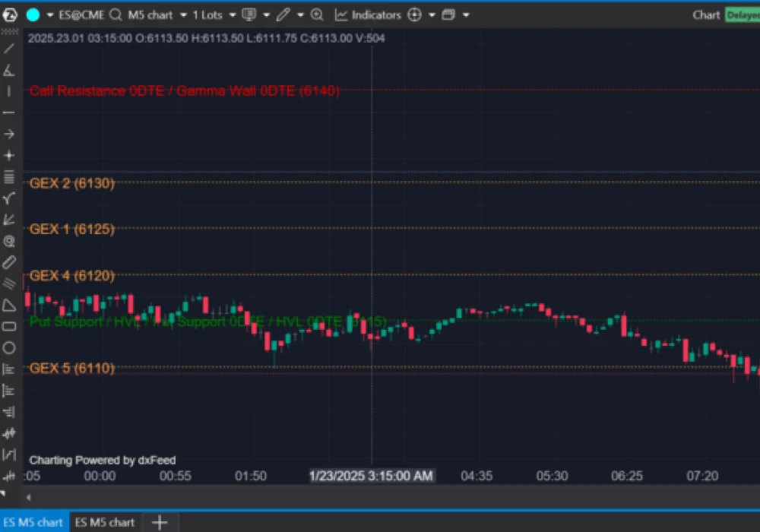This screenshot has width=760, height=532.
Task: Click the zigzag bracket tool icon
Action: (8, 454)
